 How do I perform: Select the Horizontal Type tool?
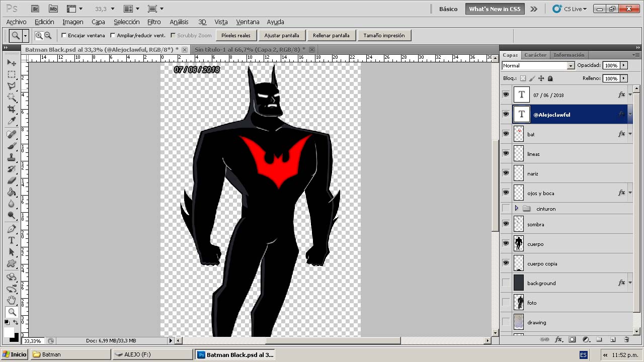coord(12,240)
